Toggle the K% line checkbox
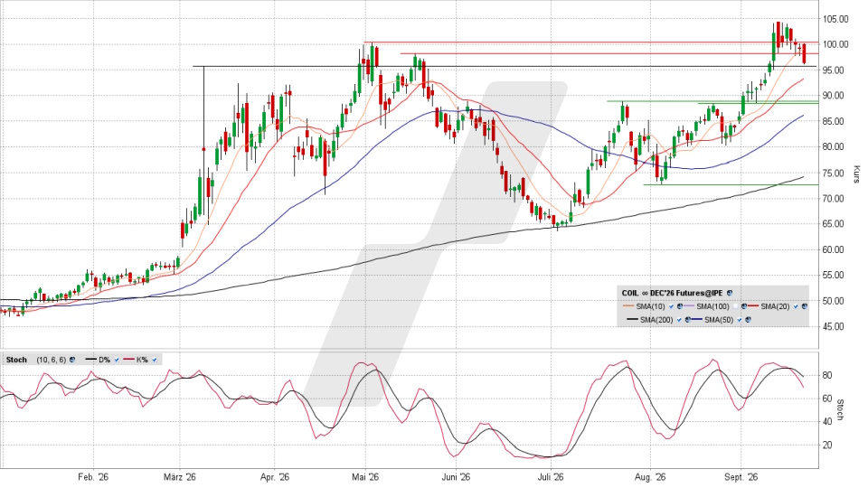Image resolution: width=868 pixels, height=488 pixels. point(155,360)
